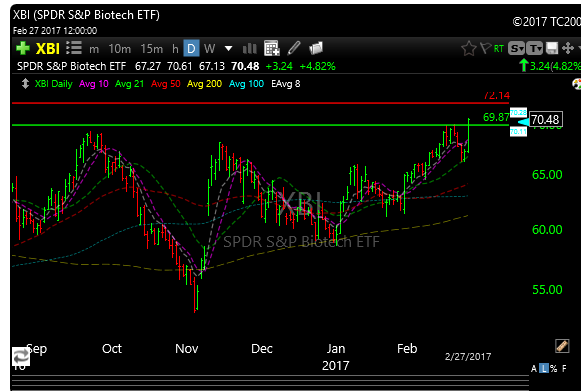
Task: Click the cyan price pointer arrow
Action: [523, 122]
